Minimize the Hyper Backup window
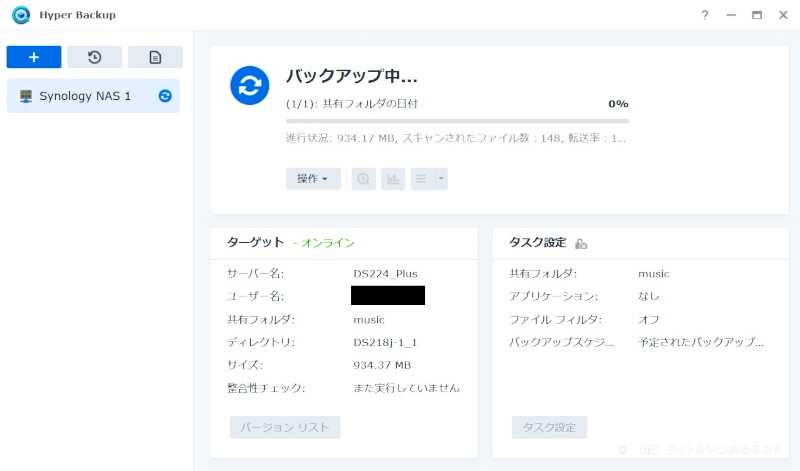The width and height of the screenshot is (800, 471). click(731, 15)
